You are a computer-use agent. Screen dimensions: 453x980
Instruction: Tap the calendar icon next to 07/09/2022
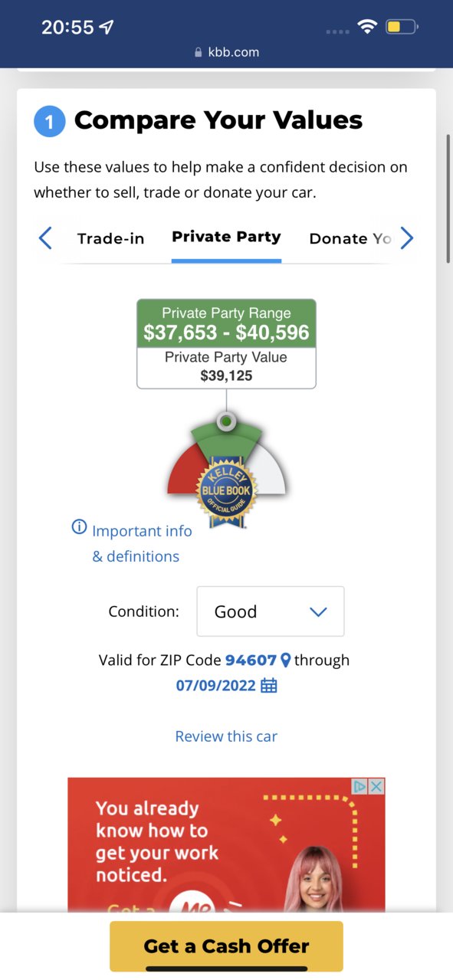click(269, 685)
